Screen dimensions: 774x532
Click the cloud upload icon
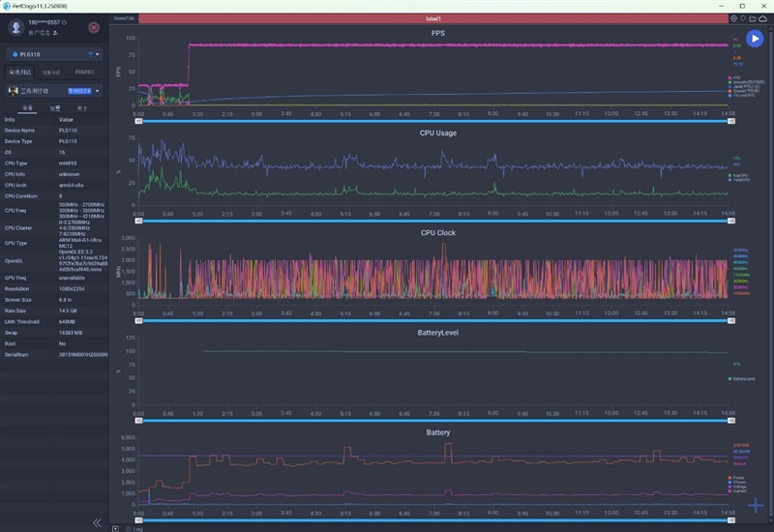(764, 18)
